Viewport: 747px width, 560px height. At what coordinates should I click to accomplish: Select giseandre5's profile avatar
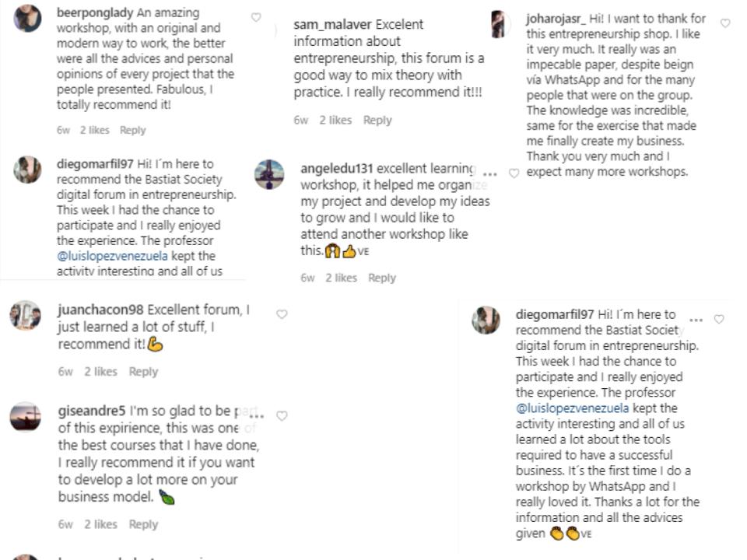tap(26, 417)
